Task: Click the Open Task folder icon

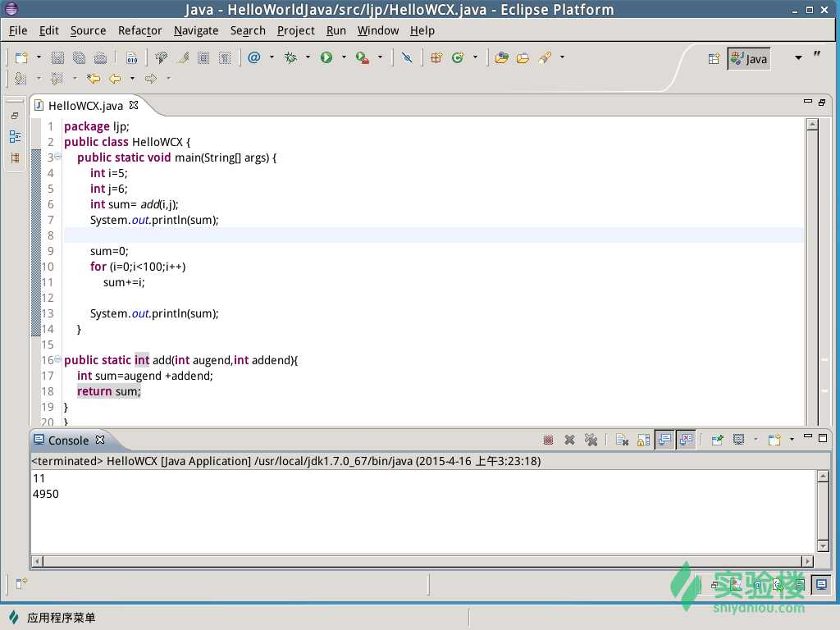Action: 502,57
